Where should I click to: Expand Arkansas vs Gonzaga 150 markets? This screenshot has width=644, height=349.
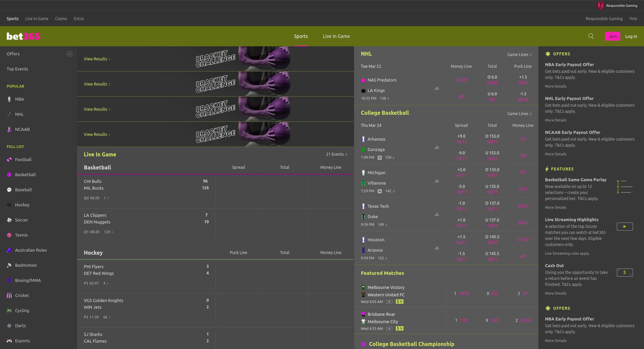[390, 157]
